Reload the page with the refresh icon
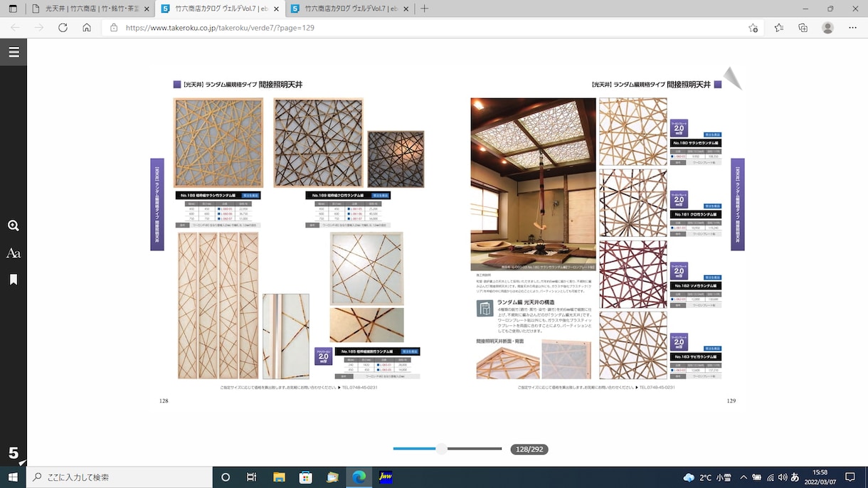The image size is (868, 488). (63, 28)
